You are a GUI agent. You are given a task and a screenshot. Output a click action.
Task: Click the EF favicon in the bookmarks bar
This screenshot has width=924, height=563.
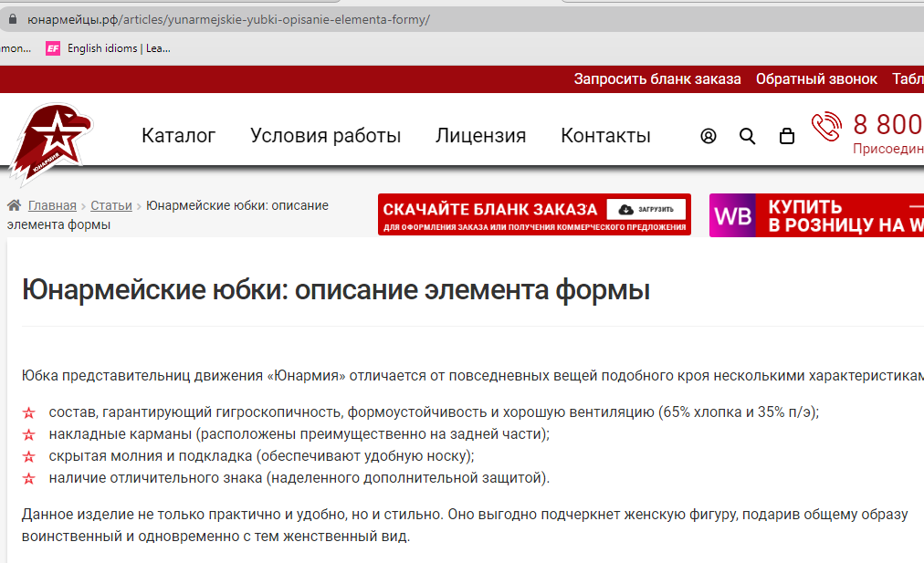[x=54, y=47]
